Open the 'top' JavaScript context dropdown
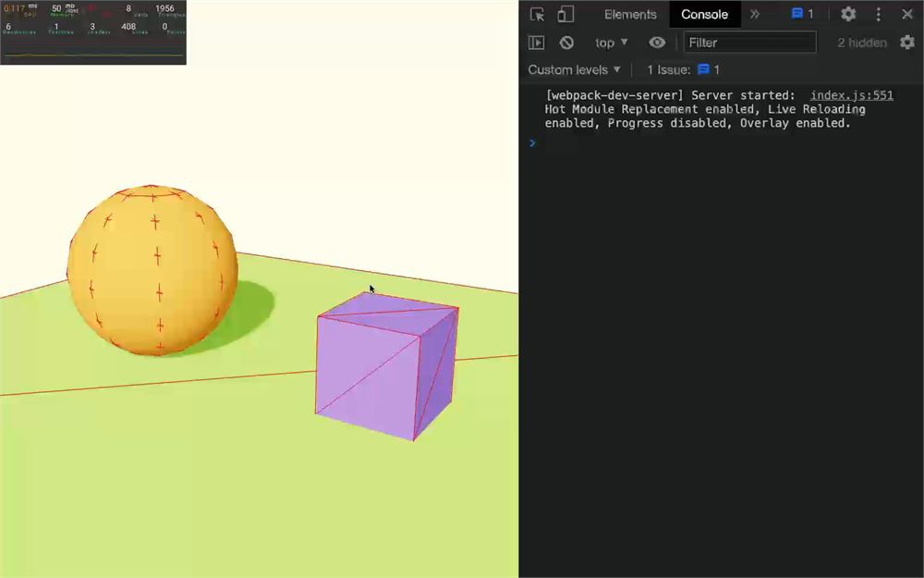 pyautogui.click(x=611, y=43)
